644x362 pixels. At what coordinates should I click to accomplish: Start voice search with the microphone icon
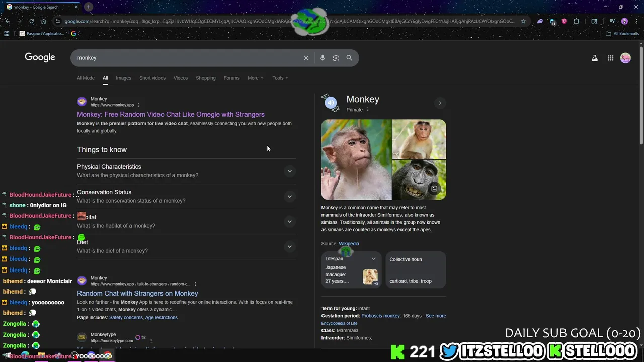(323, 58)
